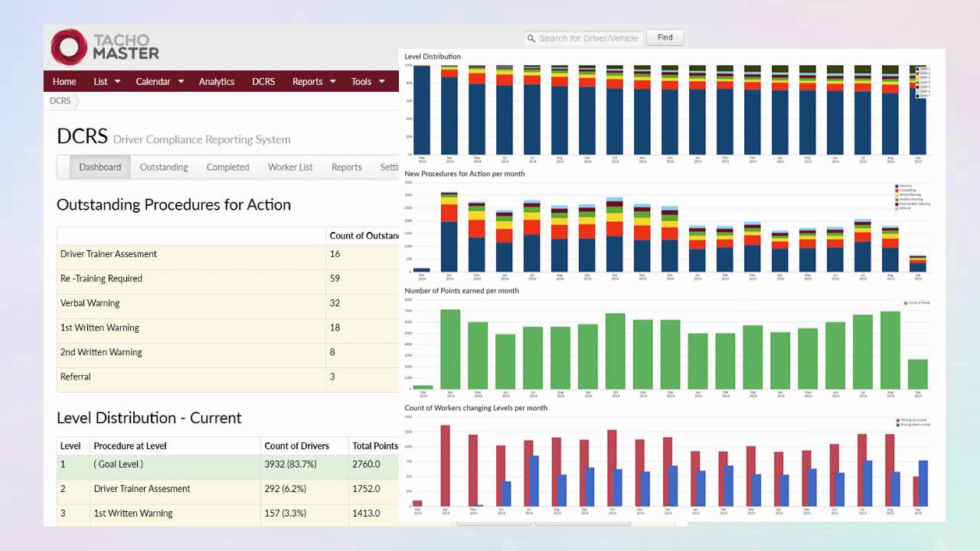
Task: Select the Driver Trainer Assesment row in outstanding procedures
Action: click(228, 257)
